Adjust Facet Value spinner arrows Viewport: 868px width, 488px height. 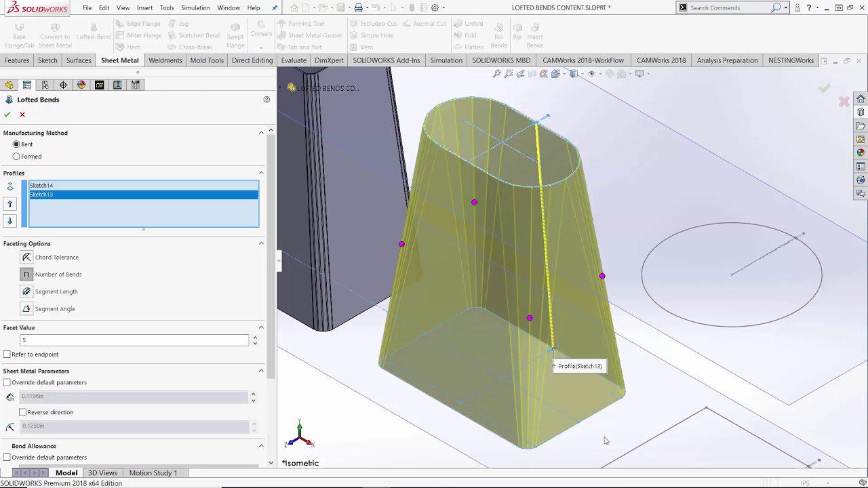point(255,340)
